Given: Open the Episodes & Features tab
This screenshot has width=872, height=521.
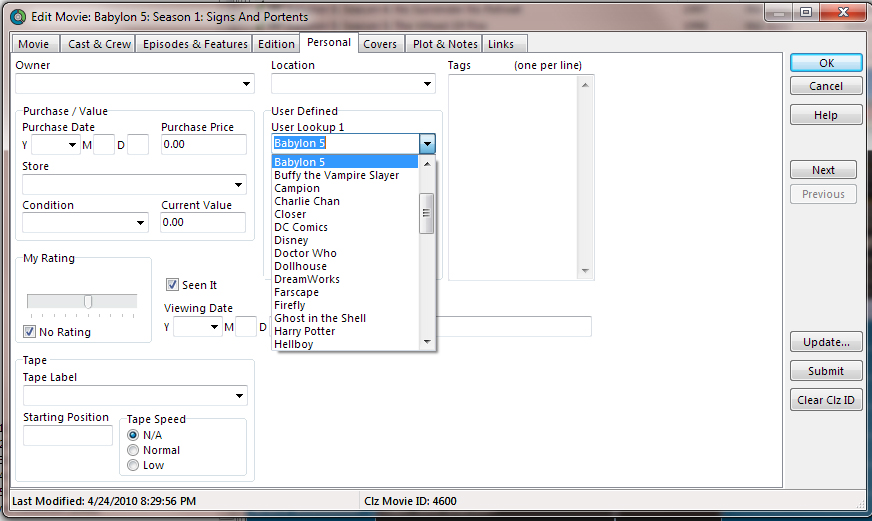Looking at the screenshot, I should pos(195,44).
